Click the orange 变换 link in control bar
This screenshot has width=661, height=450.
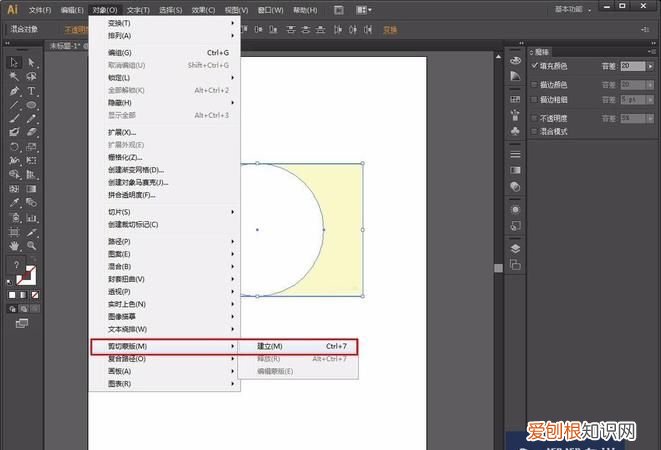pyautogui.click(x=390, y=30)
